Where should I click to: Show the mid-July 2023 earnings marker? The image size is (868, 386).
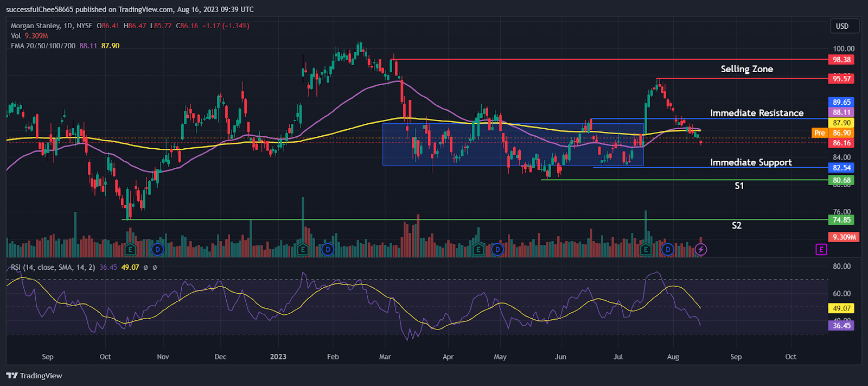coord(646,250)
